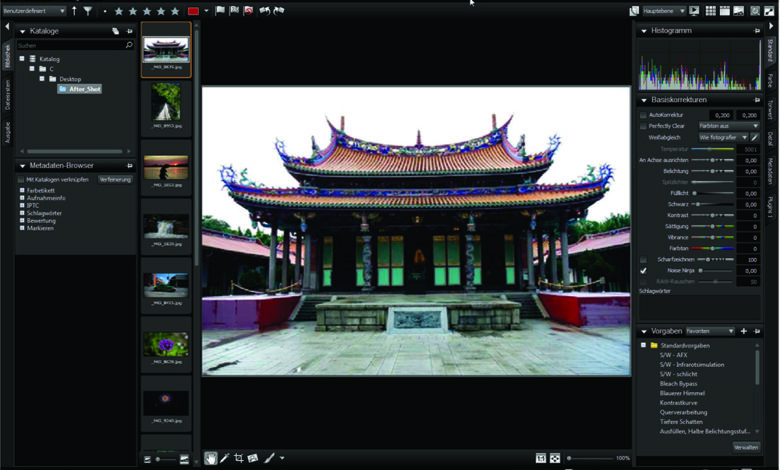Image resolution: width=780 pixels, height=470 pixels.
Task: Click the white balance eyedropper icon
Action: 755,137
